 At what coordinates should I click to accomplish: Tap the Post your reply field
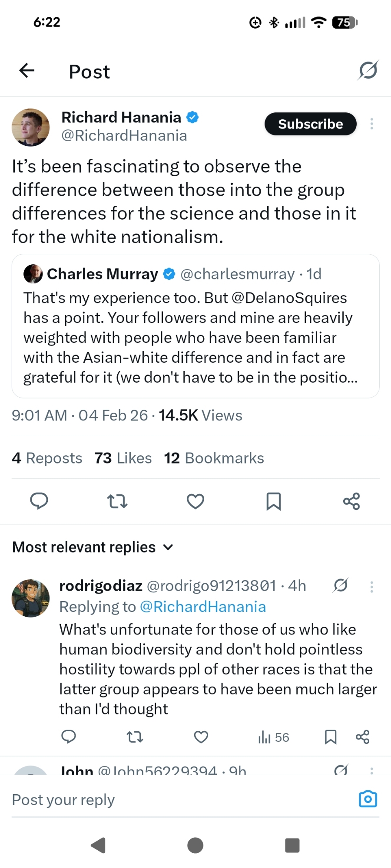pos(174,800)
